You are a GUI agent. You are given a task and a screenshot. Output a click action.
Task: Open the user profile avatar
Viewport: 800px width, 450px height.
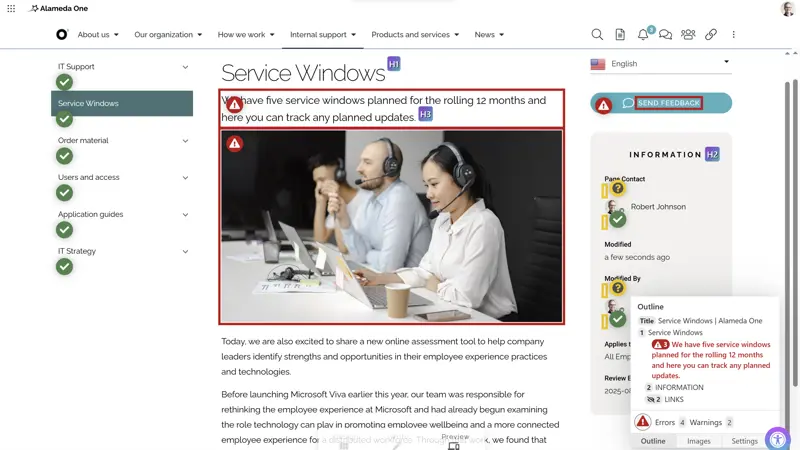tap(787, 9)
